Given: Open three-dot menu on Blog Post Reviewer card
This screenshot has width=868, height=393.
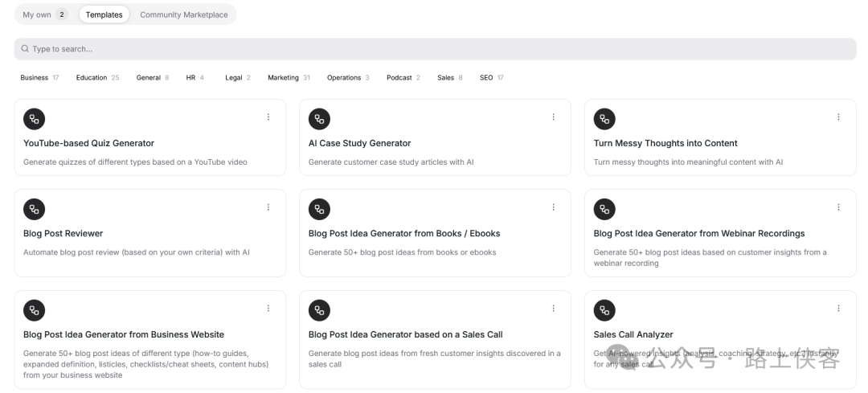Looking at the screenshot, I should coord(268,207).
